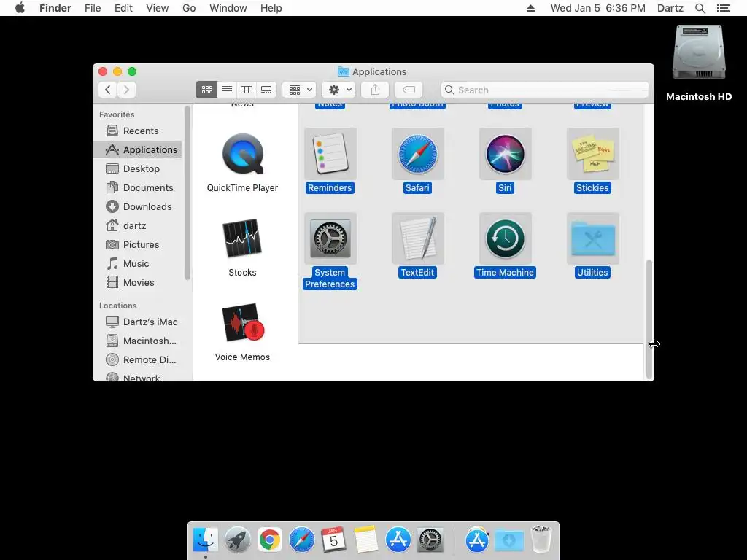The image size is (747, 560).
Task: Select Dartz's iMac in sidebar Locations
Action: 137,322
